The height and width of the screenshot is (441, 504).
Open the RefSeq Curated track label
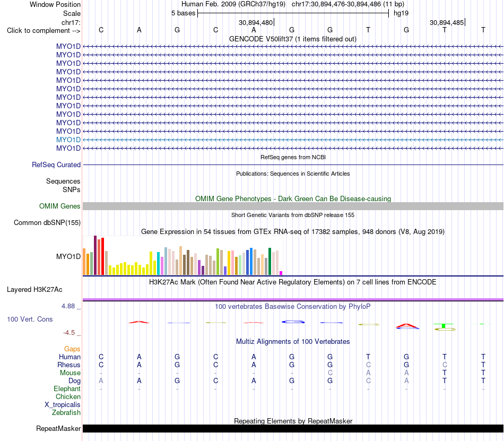(56, 165)
